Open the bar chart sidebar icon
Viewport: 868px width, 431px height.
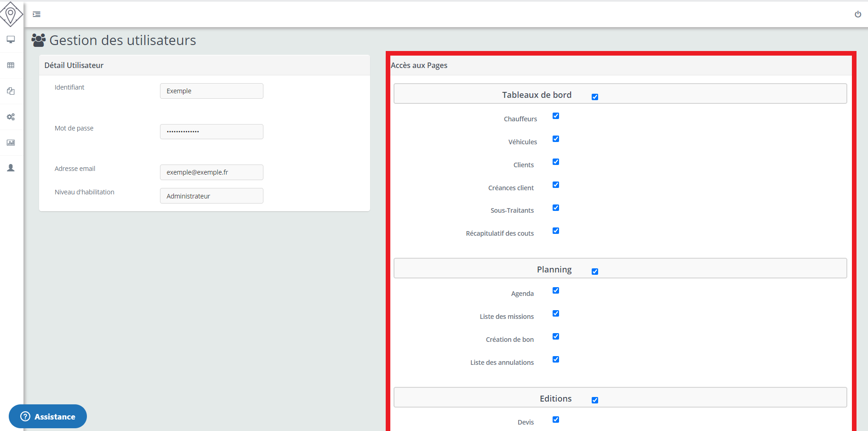11,142
